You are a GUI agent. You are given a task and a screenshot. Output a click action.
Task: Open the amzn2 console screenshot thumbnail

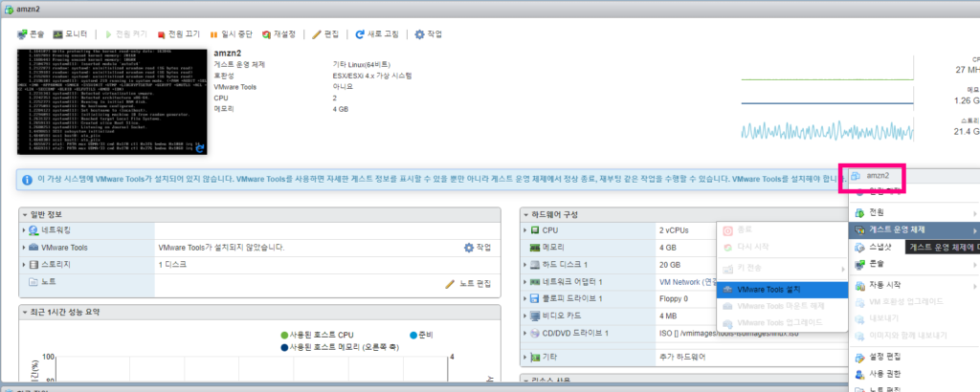(112, 101)
